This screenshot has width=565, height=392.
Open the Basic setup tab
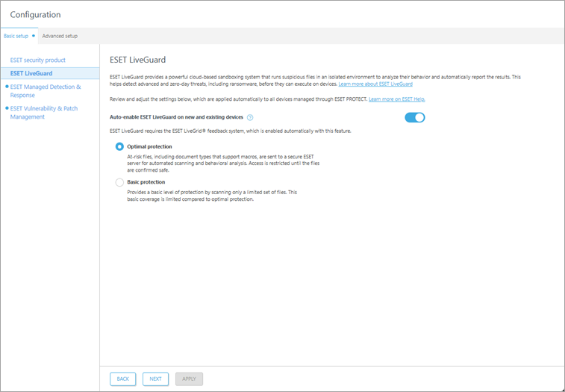click(x=19, y=36)
